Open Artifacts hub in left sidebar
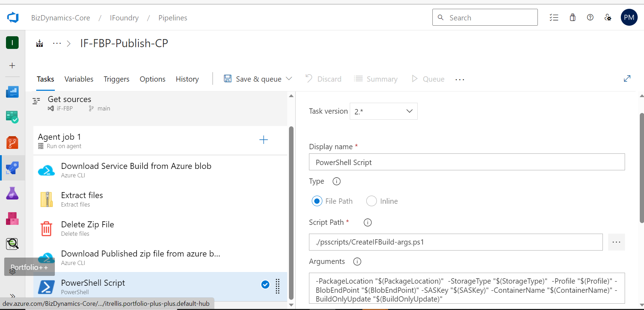The height and width of the screenshot is (310, 644). (12, 219)
